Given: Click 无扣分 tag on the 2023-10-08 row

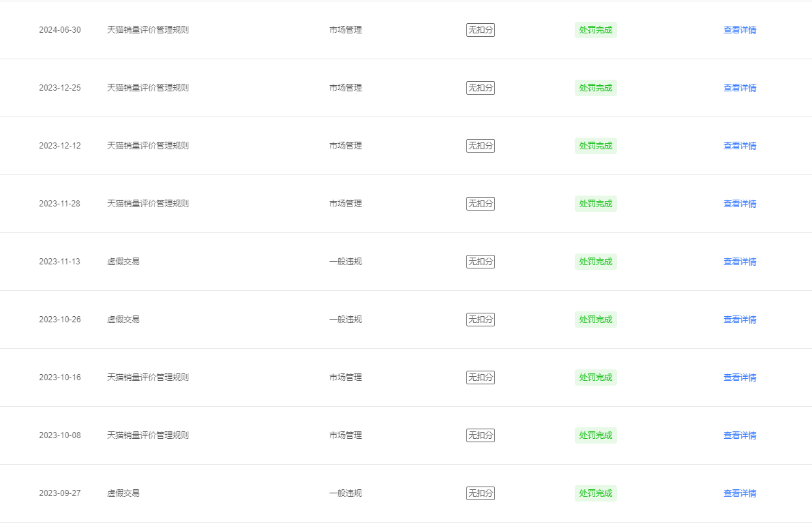Looking at the screenshot, I should click(481, 436).
